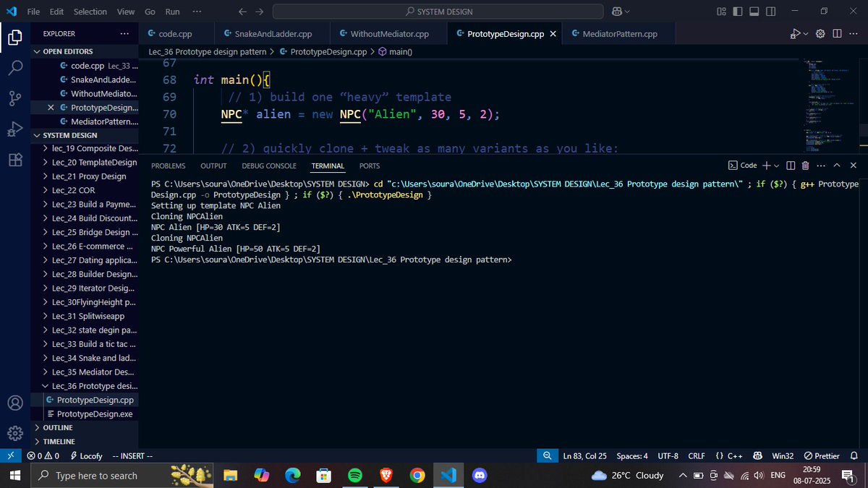This screenshot has height=488, width=868.
Task: Open Explorer Views and More Actions menu
Action: [124, 34]
